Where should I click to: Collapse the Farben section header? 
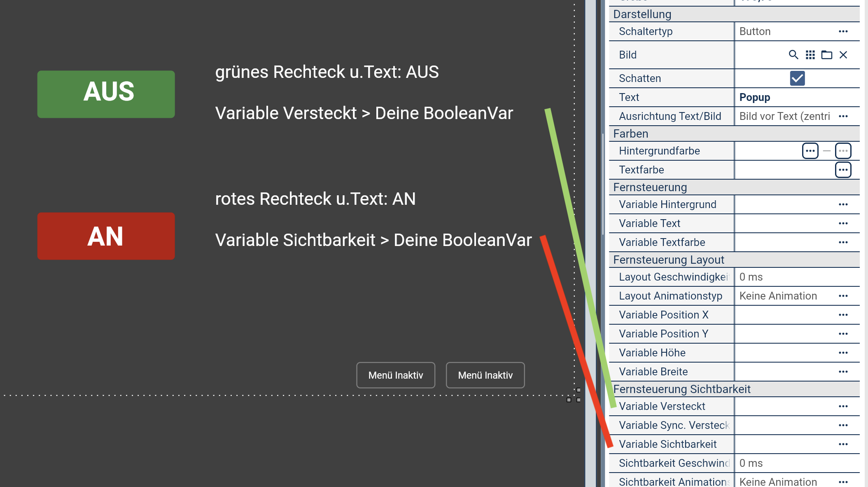[630, 133]
